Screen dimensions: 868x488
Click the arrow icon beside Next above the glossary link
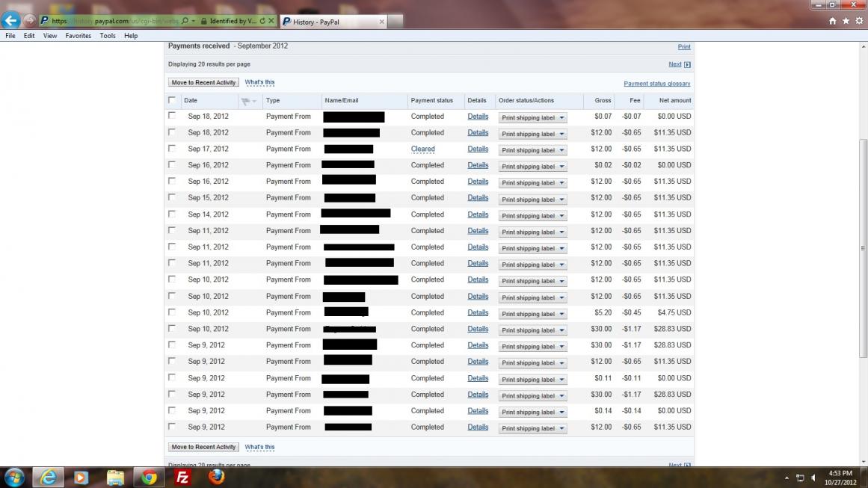[687, 65]
